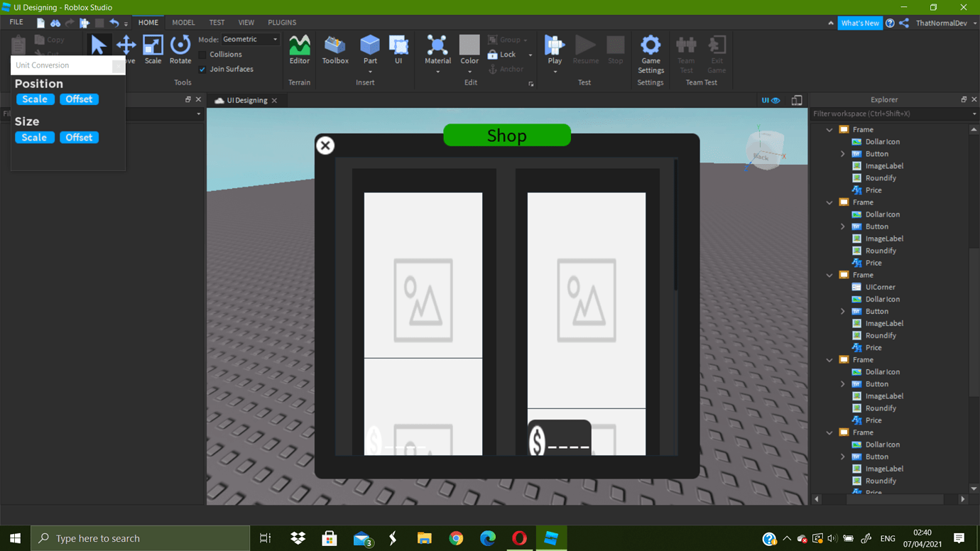Activate the Scale tool
Viewport: 980px width, 551px height.
153,50
